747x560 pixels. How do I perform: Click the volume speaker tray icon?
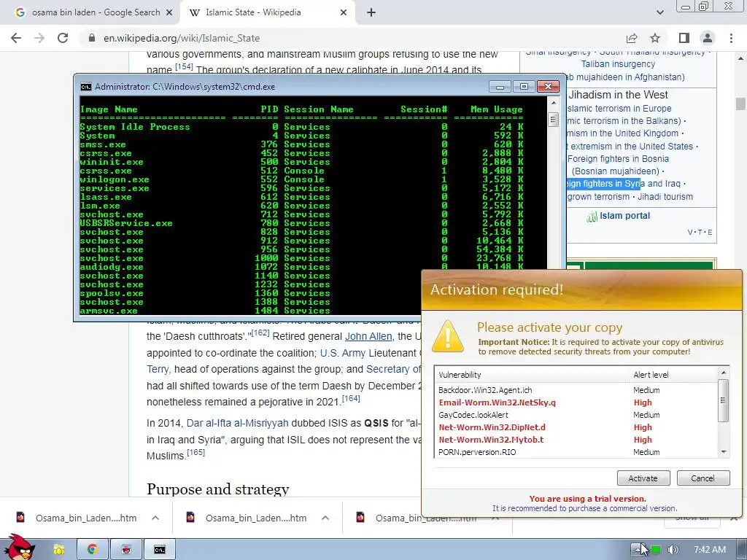tap(672, 550)
